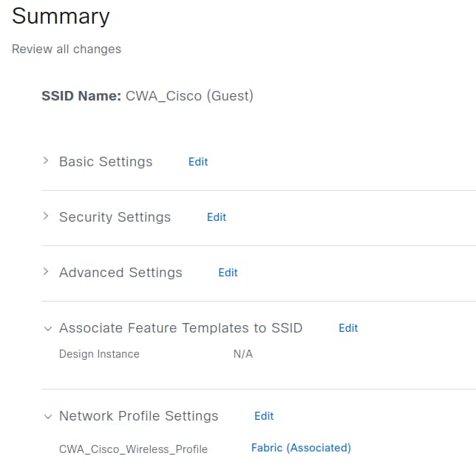Screen dimensions: 476x473
Task: Edit Associate Feature Templates to SSID
Action: (x=348, y=328)
